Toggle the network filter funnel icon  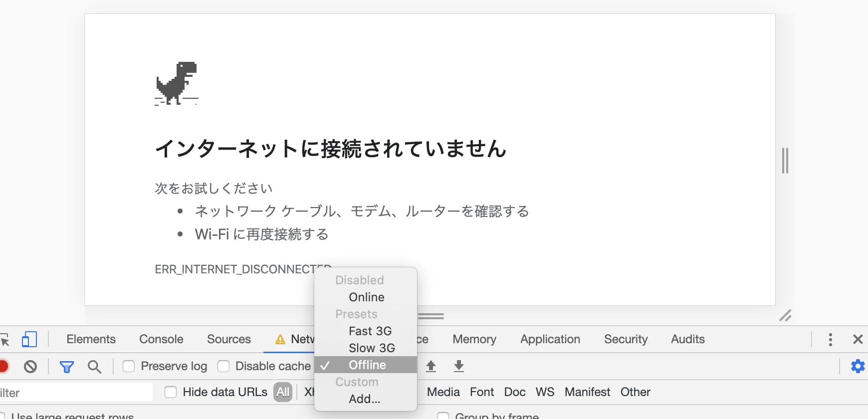pyautogui.click(x=67, y=367)
